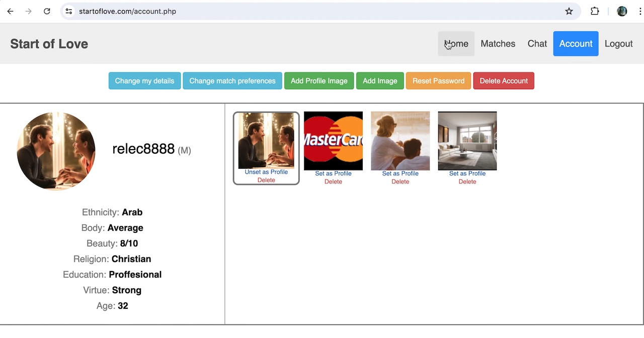
Task: Open the Chrome profile avatar
Action: coord(622,11)
